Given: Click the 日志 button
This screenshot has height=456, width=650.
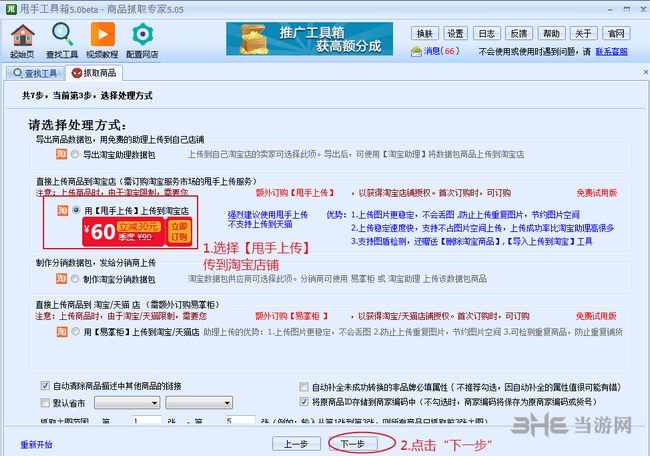Looking at the screenshot, I should [x=487, y=33].
